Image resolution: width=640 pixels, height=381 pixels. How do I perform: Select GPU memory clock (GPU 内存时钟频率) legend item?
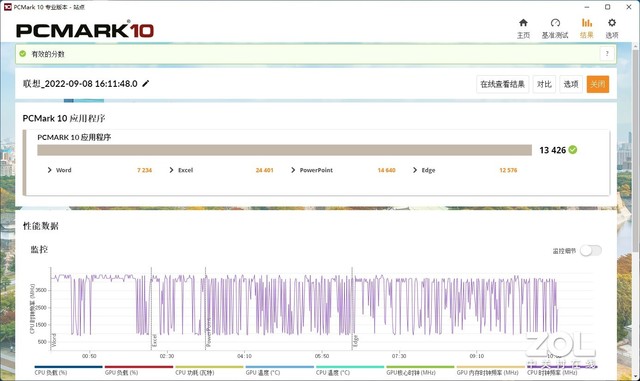[x=490, y=370]
